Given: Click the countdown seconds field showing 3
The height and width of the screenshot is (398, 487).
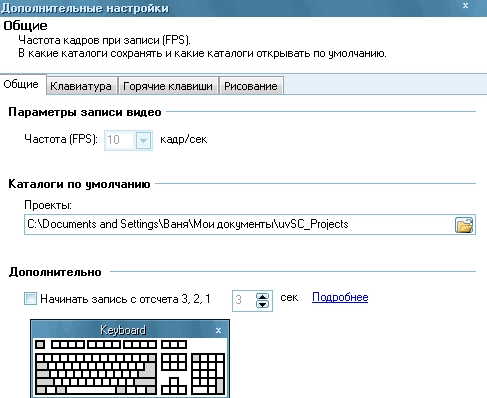Looking at the screenshot, I should tap(244, 301).
